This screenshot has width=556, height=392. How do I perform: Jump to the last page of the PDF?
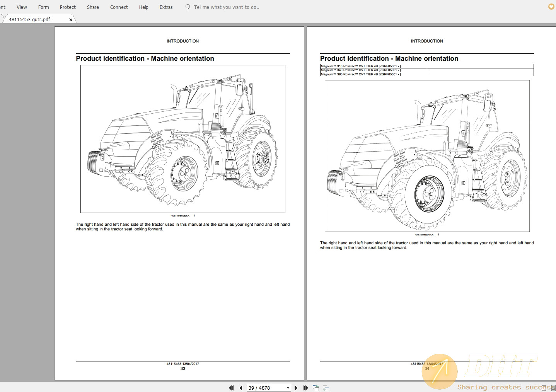pyautogui.click(x=305, y=388)
